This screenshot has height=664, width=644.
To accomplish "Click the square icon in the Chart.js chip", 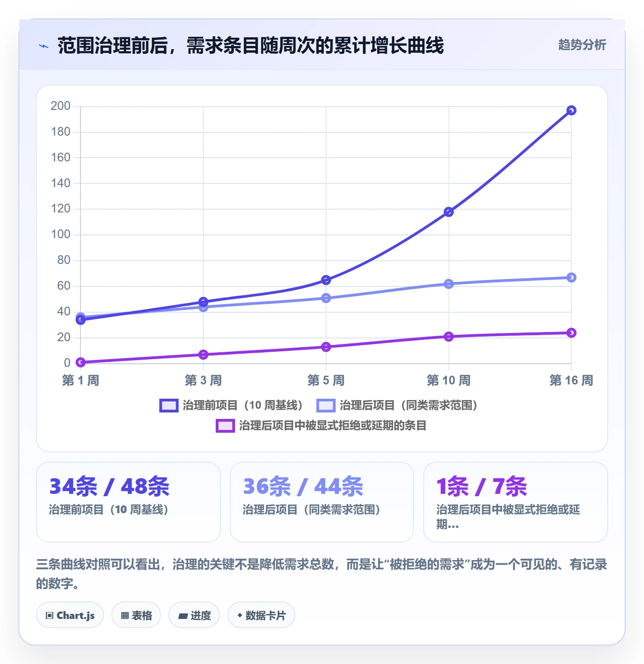I will [x=50, y=616].
